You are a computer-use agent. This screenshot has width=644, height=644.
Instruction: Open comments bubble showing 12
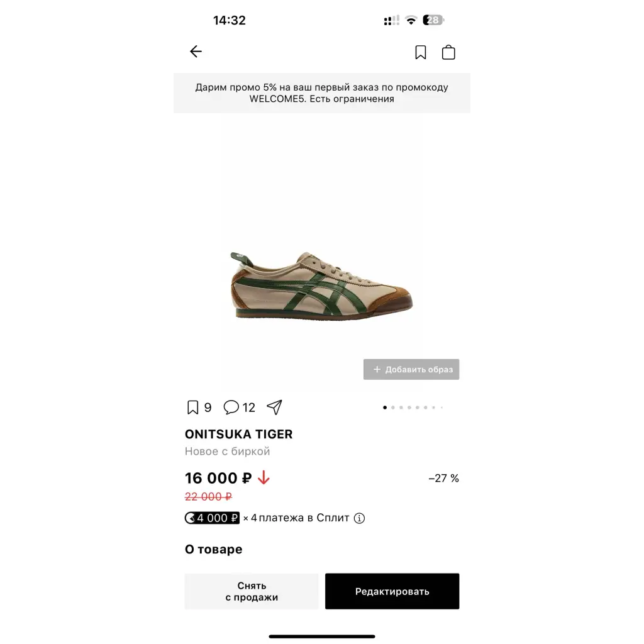[x=231, y=407]
